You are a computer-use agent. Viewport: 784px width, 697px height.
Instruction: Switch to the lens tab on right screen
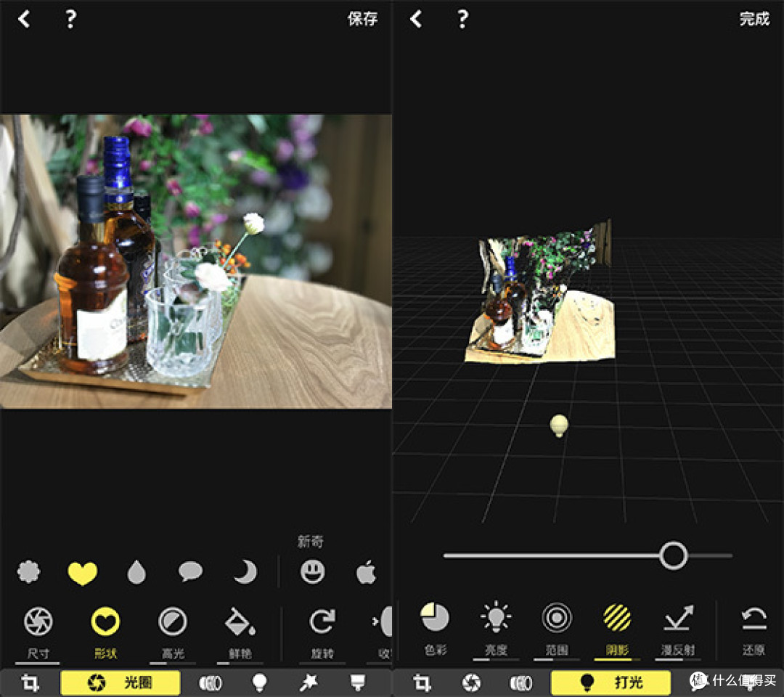[x=521, y=682]
